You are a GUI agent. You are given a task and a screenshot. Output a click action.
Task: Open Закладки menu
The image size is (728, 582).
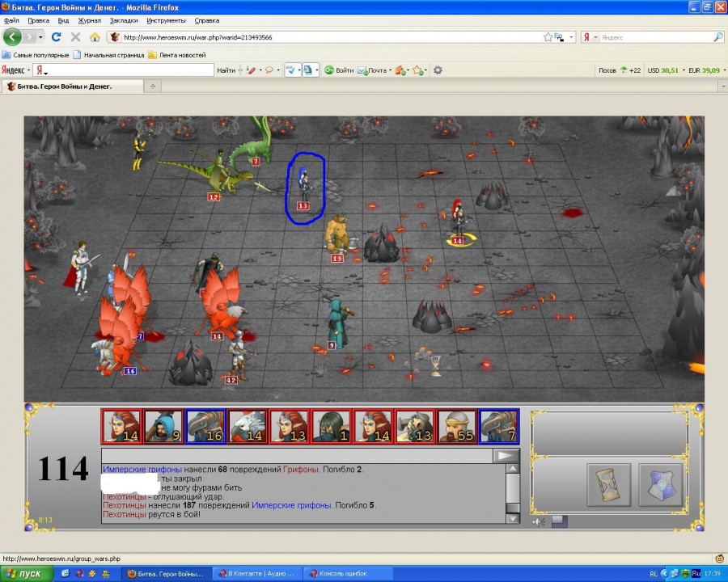click(x=124, y=20)
